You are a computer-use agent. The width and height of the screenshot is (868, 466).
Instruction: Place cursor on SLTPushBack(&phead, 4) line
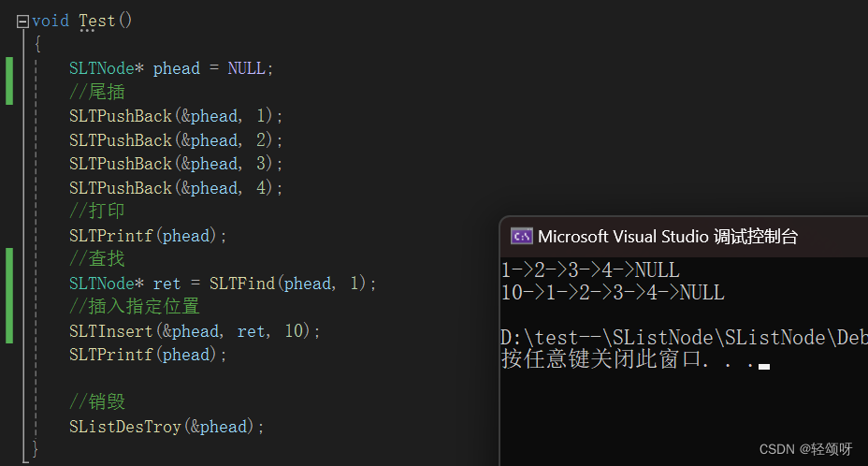point(176,188)
